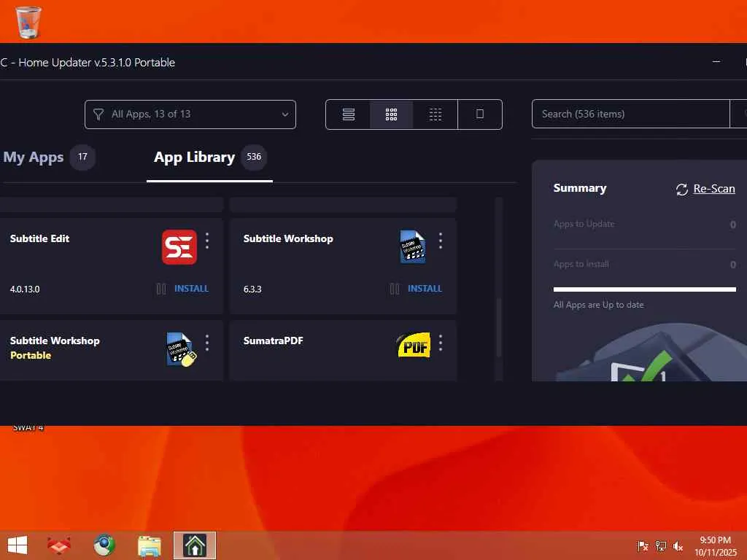This screenshot has height=560, width=747.
Task: Click the Re-Scan refresh arrows icon
Action: 682,189
